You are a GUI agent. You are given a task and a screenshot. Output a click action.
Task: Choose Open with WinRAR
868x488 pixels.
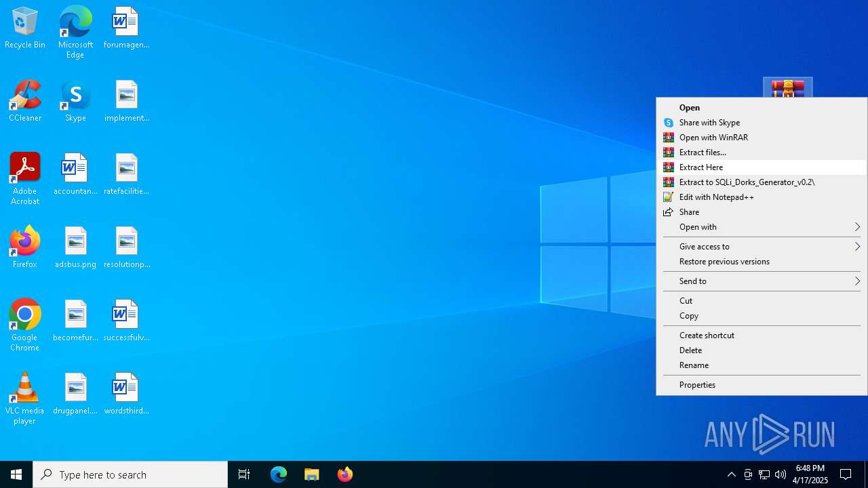coord(762,138)
